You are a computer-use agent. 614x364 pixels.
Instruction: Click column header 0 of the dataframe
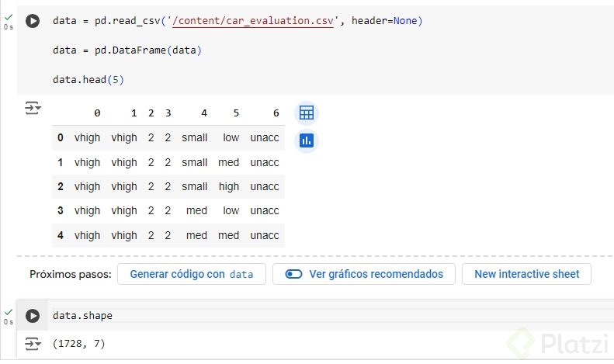point(97,113)
